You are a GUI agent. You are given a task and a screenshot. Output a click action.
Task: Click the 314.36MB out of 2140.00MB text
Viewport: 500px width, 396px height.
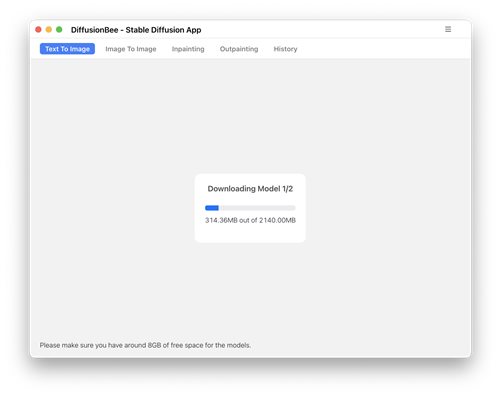pos(250,220)
